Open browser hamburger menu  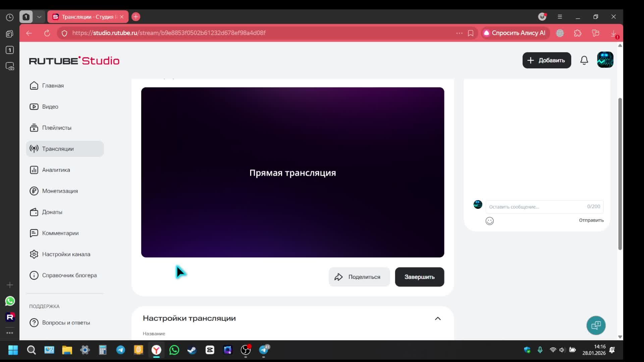click(x=559, y=17)
